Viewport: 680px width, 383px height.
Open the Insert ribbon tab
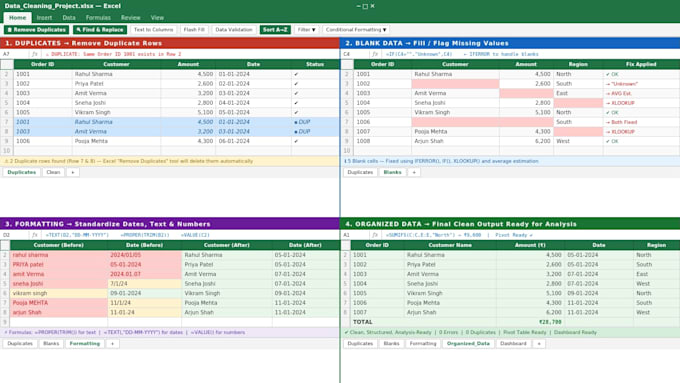coord(44,18)
